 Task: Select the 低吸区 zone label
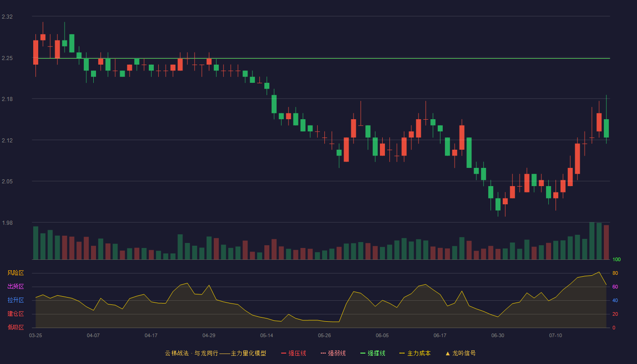15,327
